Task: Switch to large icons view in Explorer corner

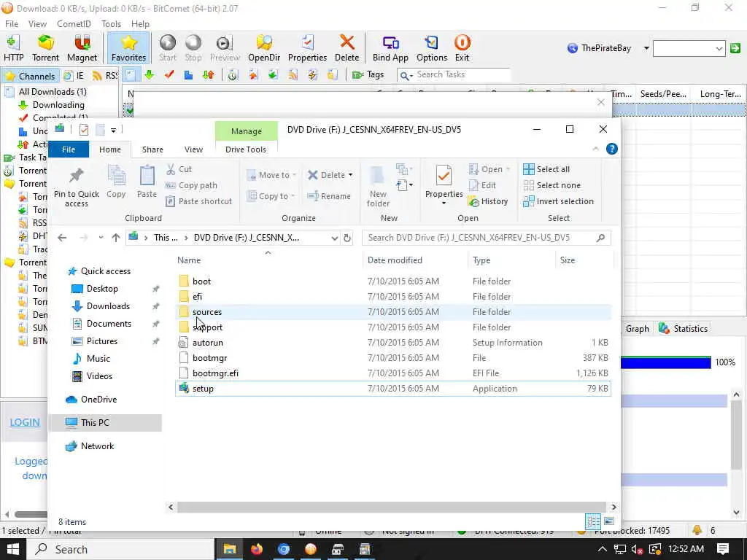Action: pyautogui.click(x=609, y=521)
